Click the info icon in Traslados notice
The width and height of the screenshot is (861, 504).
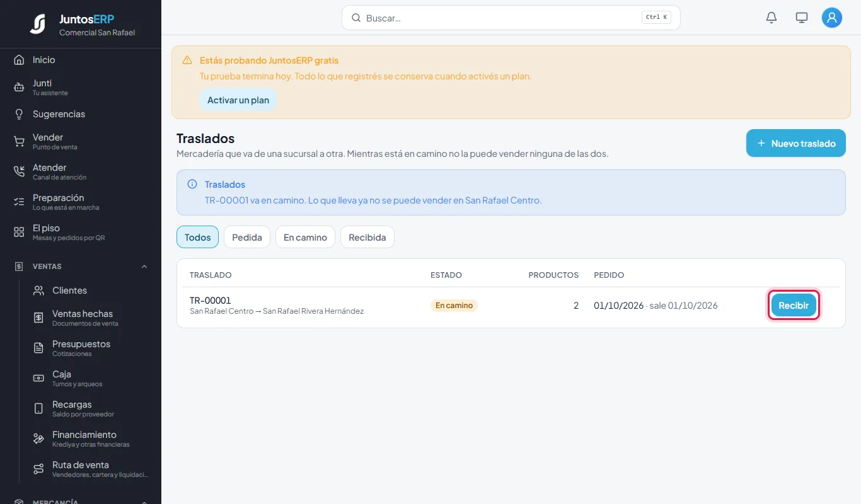192,184
